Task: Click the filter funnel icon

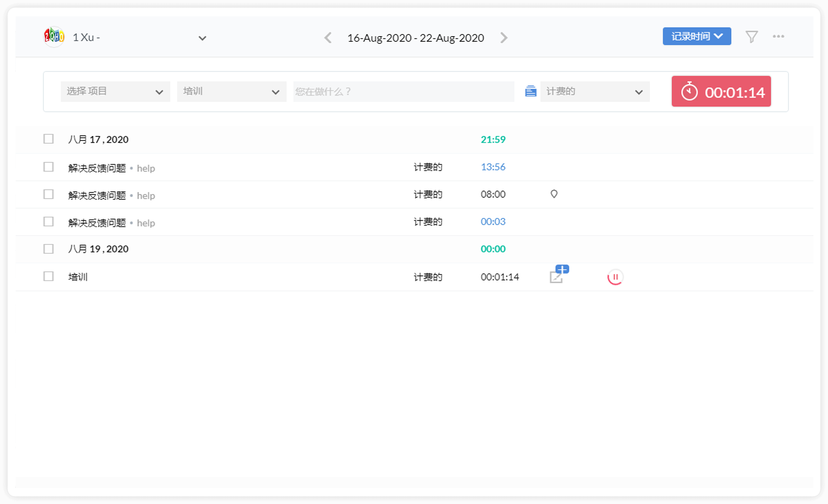Action: coord(751,37)
